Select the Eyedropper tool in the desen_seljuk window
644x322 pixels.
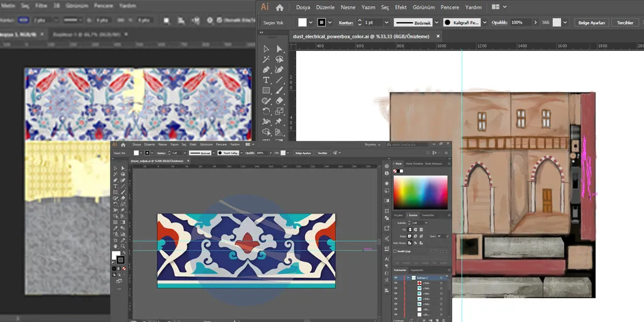point(116,228)
